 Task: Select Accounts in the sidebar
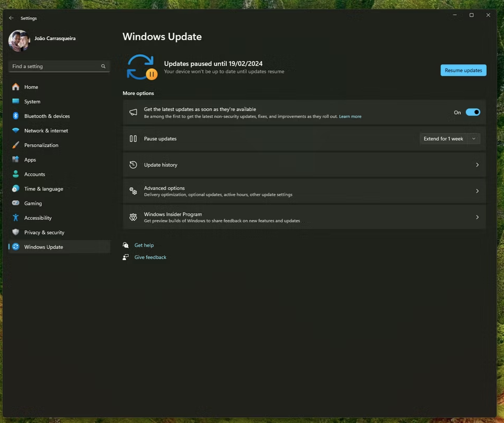pos(35,174)
